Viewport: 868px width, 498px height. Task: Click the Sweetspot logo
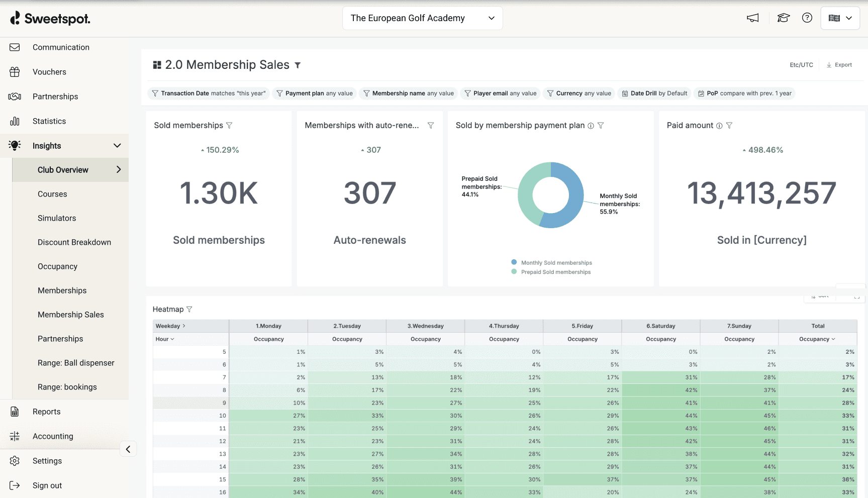(50, 19)
